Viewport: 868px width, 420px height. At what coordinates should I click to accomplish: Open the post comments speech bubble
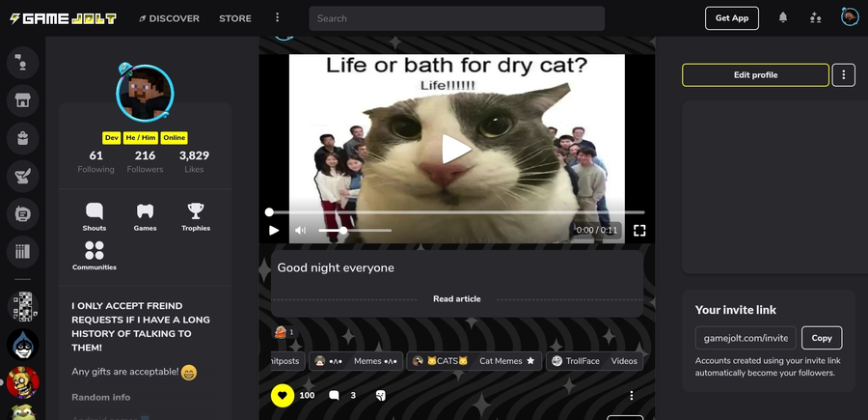334,395
